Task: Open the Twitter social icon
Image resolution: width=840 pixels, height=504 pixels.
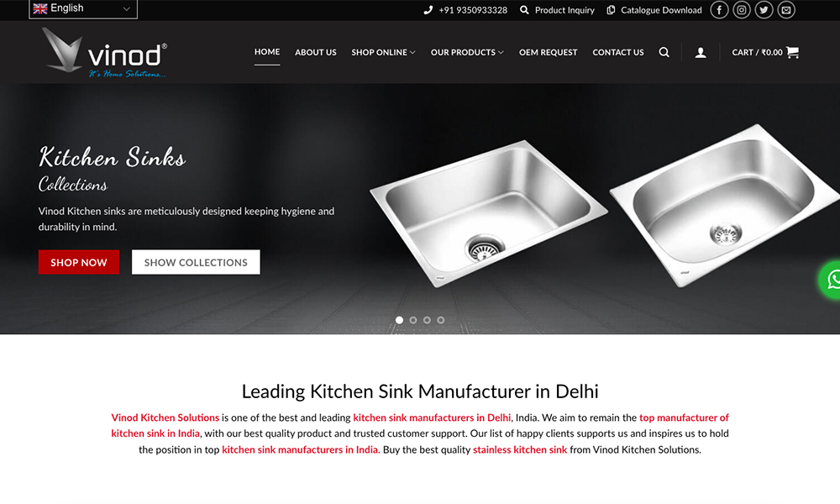Action: [764, 9]
